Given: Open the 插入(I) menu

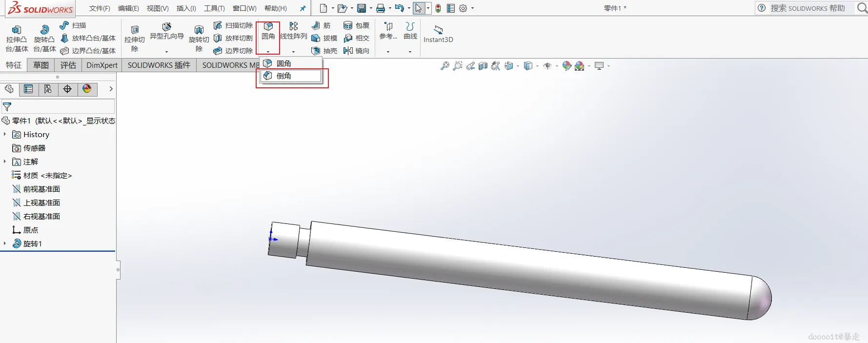Looking at the screenshot, I should 186,8.
